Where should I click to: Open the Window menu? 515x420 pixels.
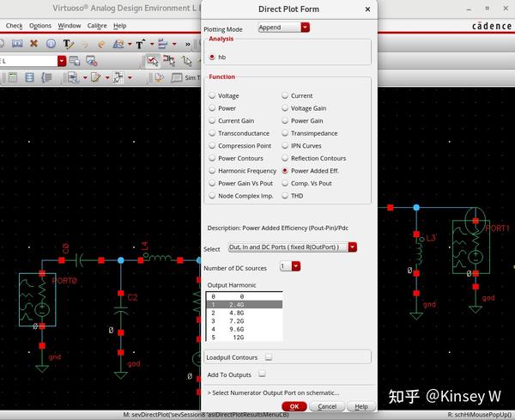coord(70,26)
